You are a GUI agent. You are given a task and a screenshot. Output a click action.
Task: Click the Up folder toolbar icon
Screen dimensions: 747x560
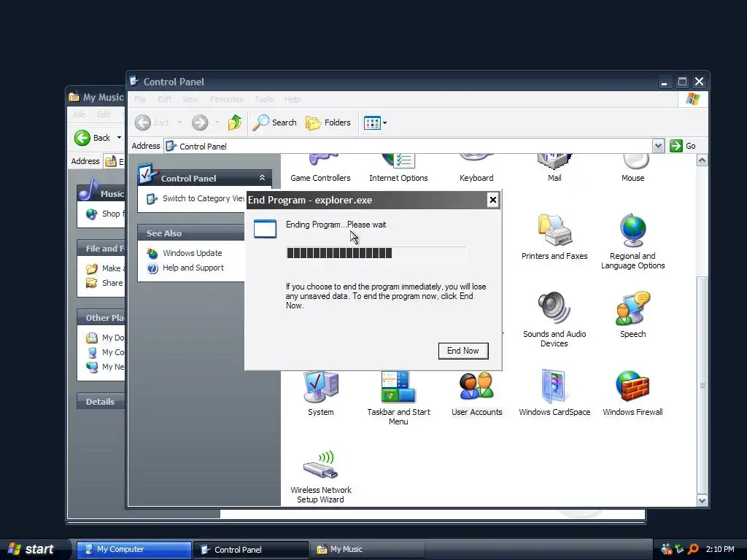[x=234, y=122]
